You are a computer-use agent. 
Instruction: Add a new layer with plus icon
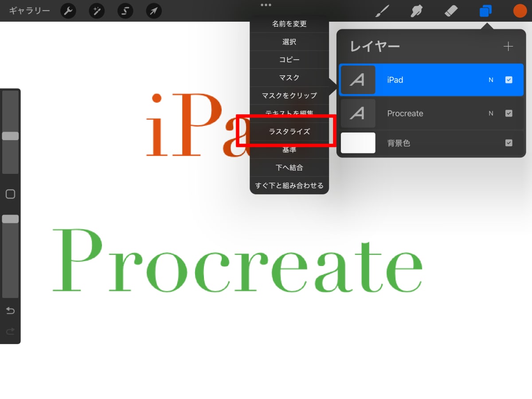508,47
